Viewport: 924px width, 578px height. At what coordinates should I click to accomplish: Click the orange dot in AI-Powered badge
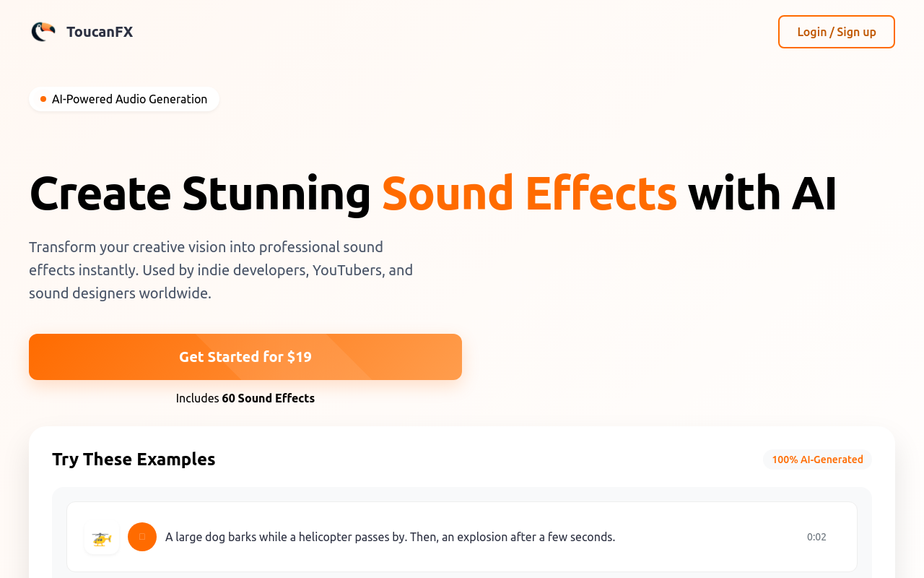(x=43, y=99)
